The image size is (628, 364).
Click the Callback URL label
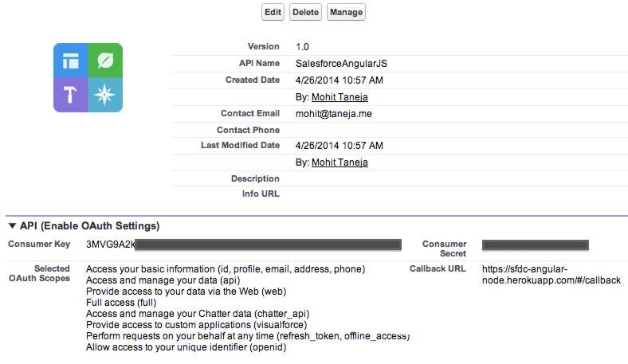[438, 268]
